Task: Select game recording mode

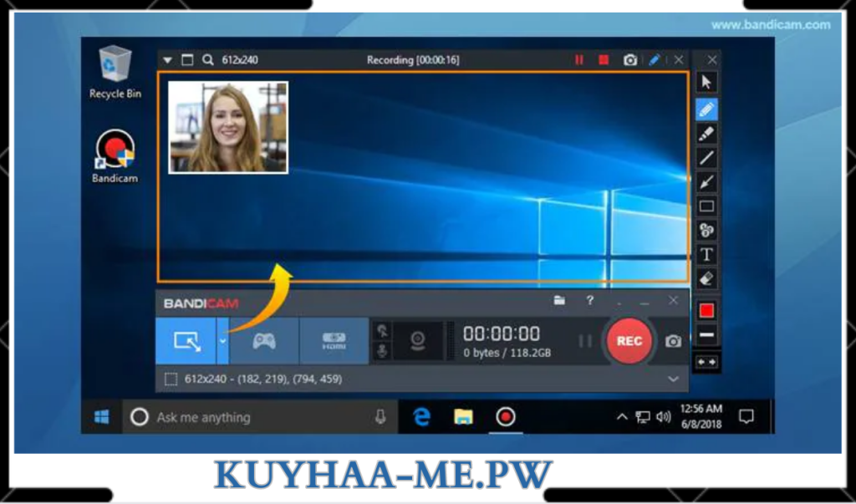Action: click(264, 341)
